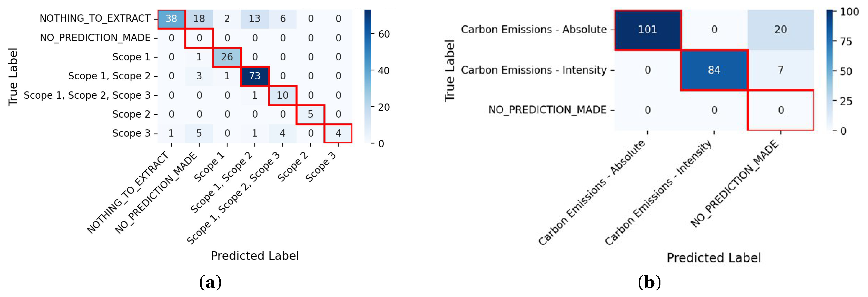Screen dimensions: 868x297
Task: Select the diagonal cell showing 10
Action: click(x=282, y=95)
